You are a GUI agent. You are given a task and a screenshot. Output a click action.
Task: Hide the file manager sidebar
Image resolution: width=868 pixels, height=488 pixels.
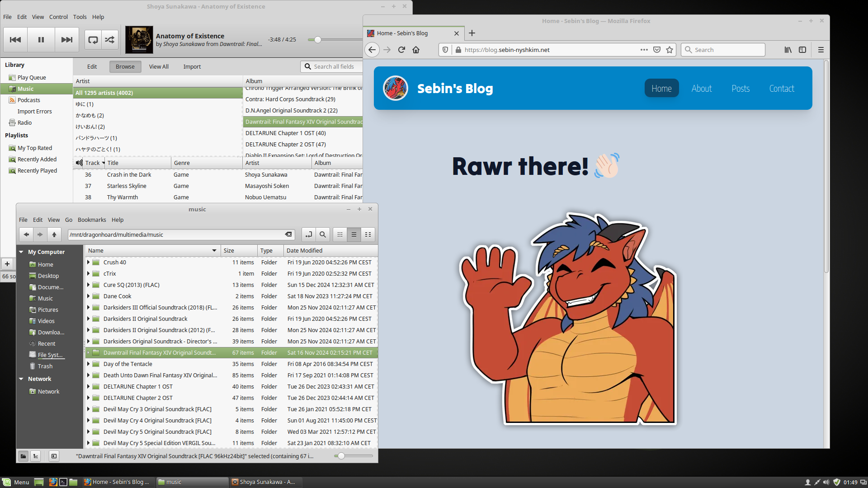(x=54, y=456)
